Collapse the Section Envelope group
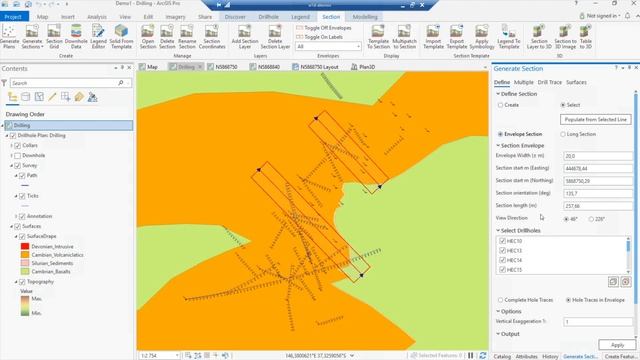 click(498, 145)
